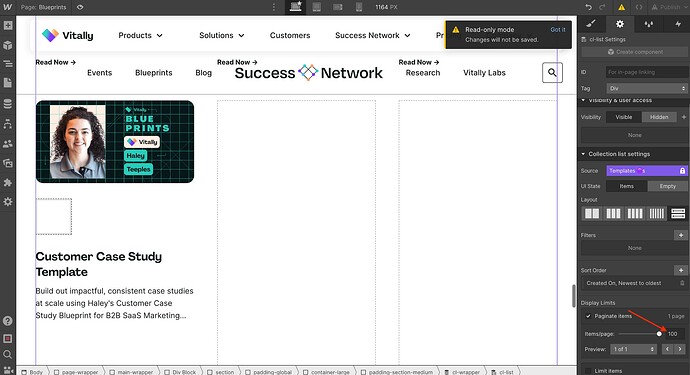
Task: Choose stacked rows layout
Action: pyautogui.click(x=678, y=214)
